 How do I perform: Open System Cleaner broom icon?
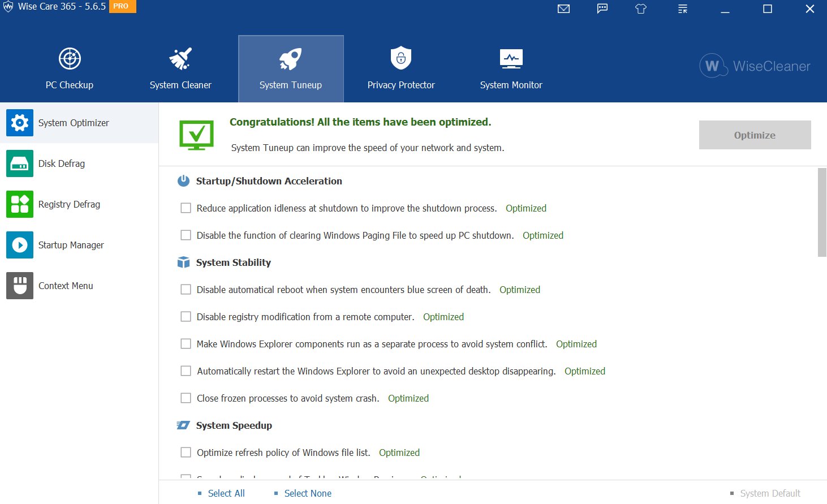[x=180, y=59]
